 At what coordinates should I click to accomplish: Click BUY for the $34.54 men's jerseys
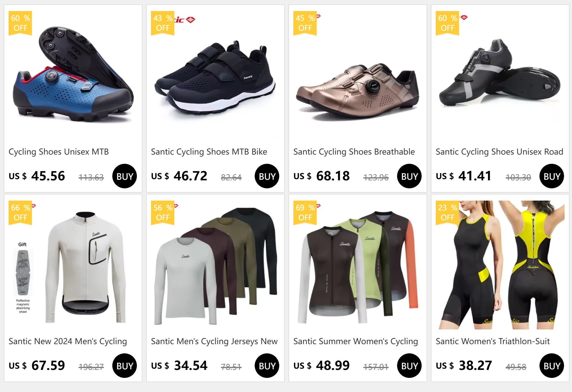pyautogui.click(x=267, y=366)
